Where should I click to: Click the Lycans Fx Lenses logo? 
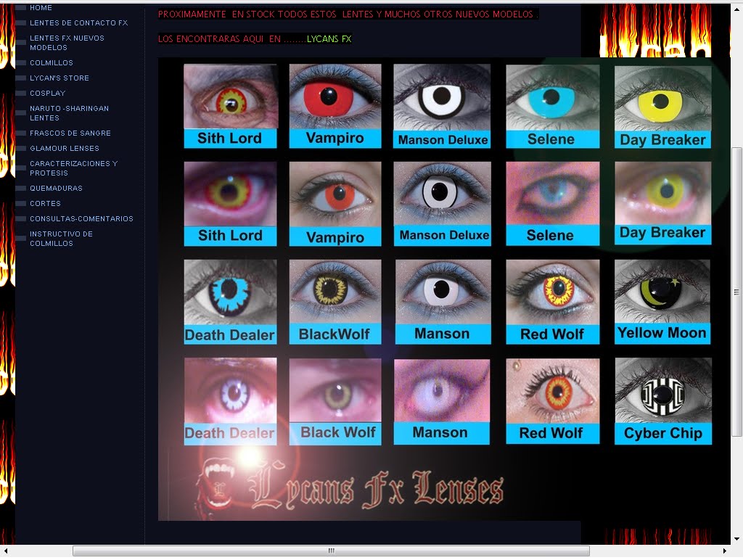pos(350,488)
